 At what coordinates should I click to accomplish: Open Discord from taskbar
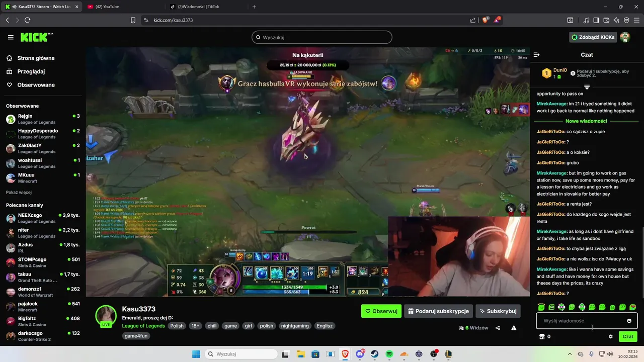pyautogui.click(x=360, y=354)
